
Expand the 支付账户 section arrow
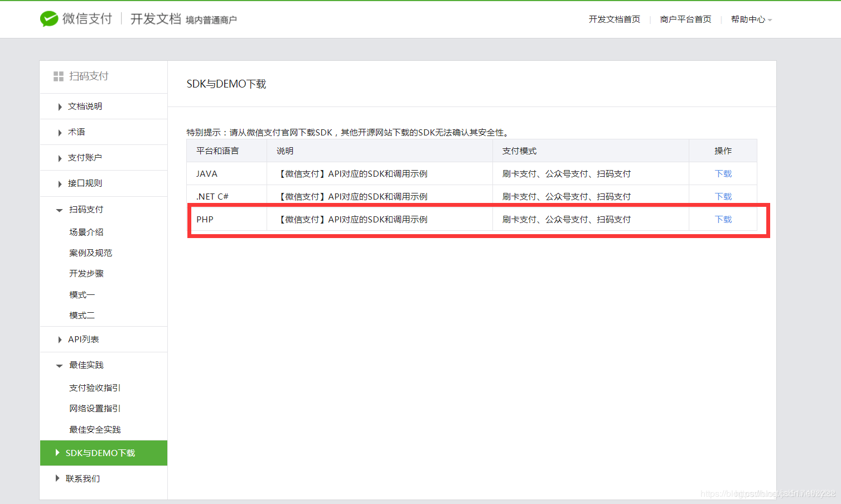60,158
